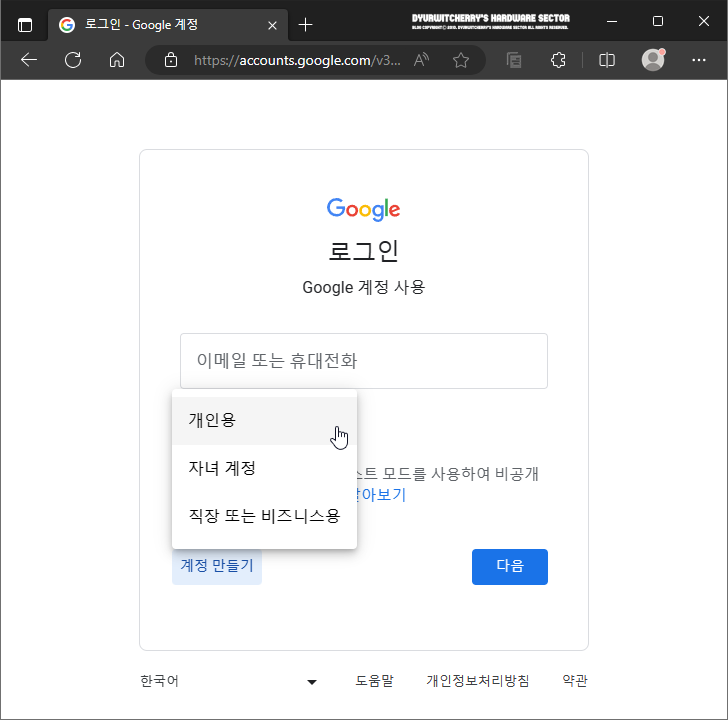Open the 도움말 footer link
Viewport: 728px width, 720px height.
pos(374,681)
